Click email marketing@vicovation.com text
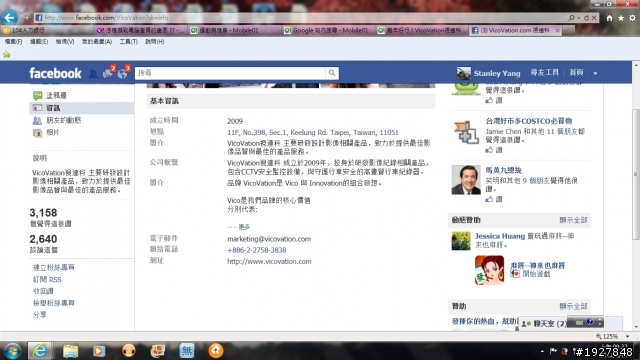Screen dimensions: 640x360 tap(269, 239)
